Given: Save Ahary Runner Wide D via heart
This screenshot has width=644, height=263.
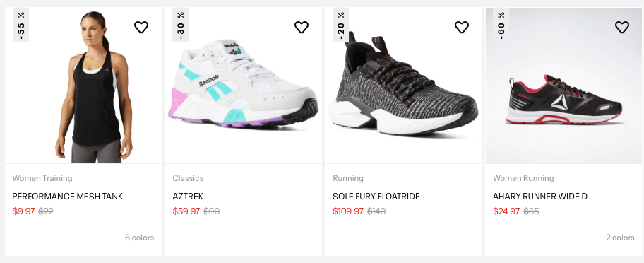Looking at the screenshot, I should (x=622, y=28).
